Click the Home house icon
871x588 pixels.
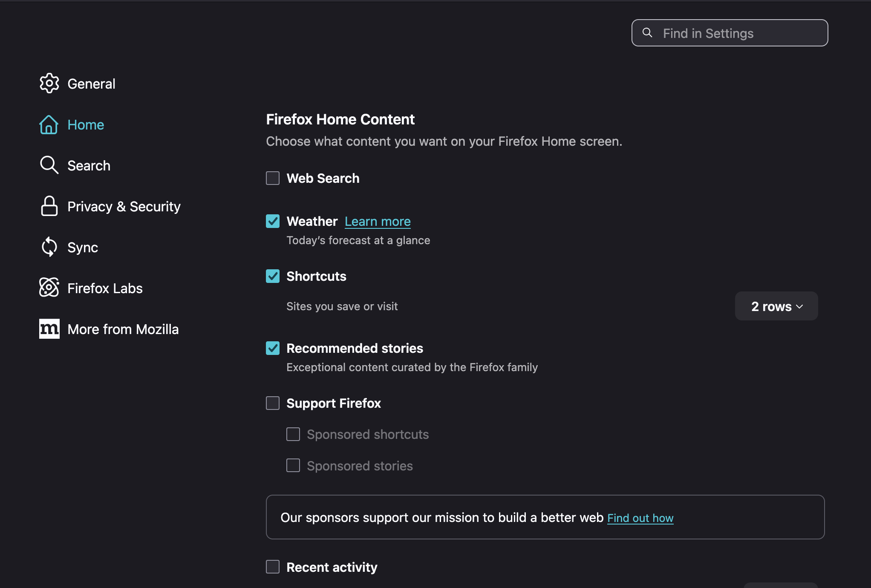click(x=49, y=124)
